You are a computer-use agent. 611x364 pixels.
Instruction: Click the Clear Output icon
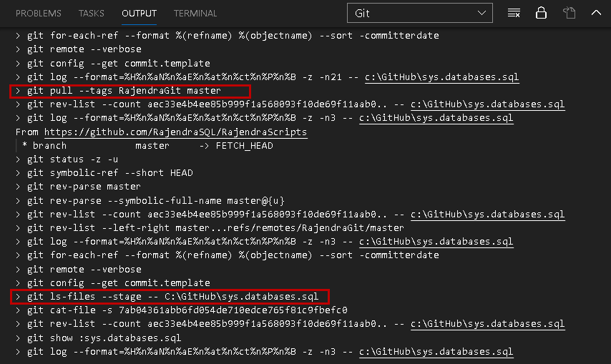click(x=513, y=14)
